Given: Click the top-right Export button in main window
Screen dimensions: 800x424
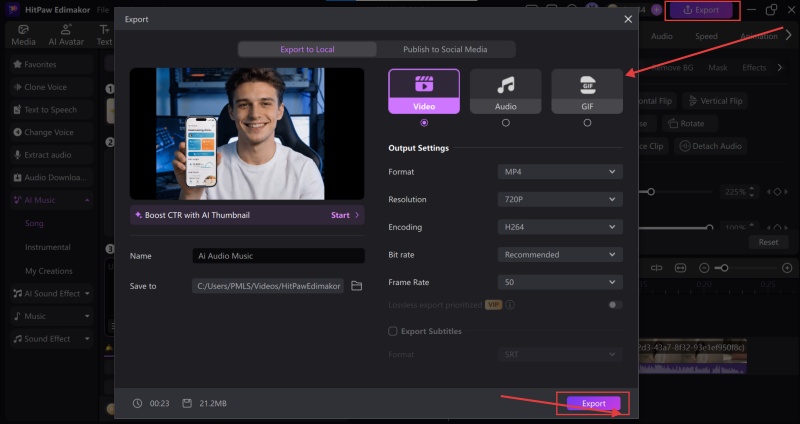Looking at the screenshot, I should click(703, 10).
